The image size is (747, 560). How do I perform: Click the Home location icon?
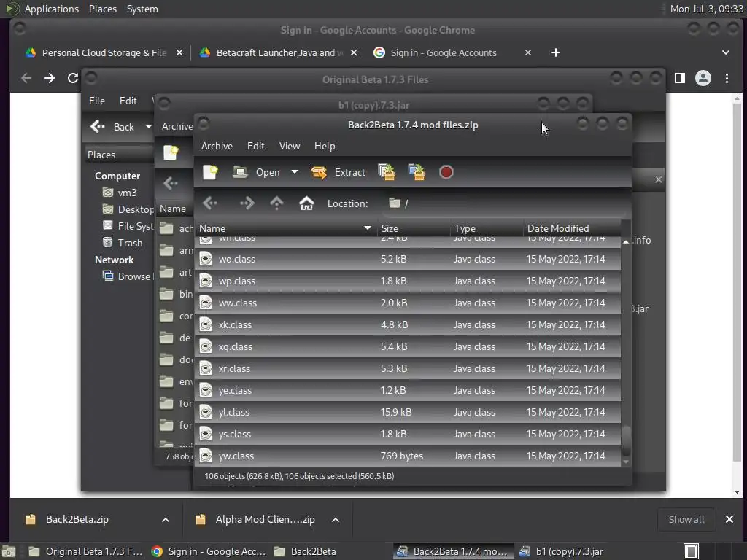(306, 203)
